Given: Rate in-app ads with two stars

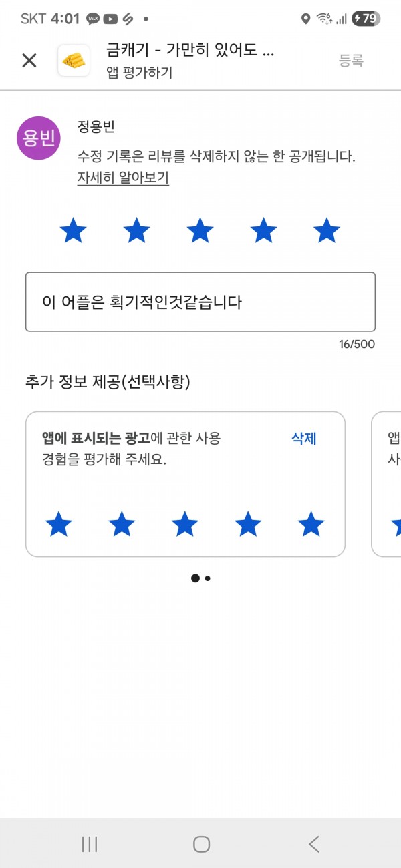Looking at the screenshot, I should (122, 525).
